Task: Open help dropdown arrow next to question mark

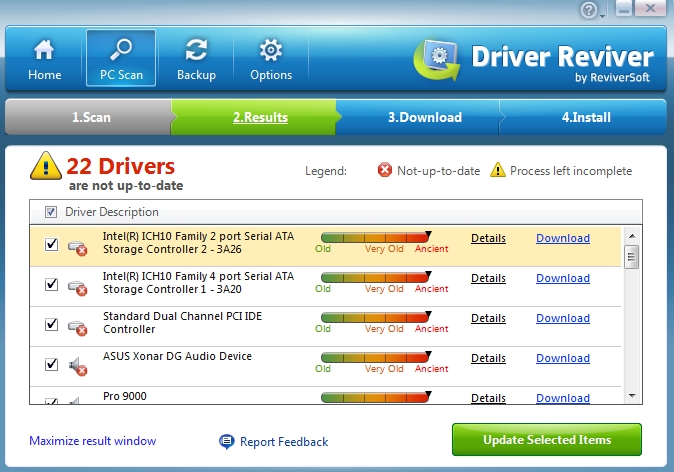Action: [602, 16]
